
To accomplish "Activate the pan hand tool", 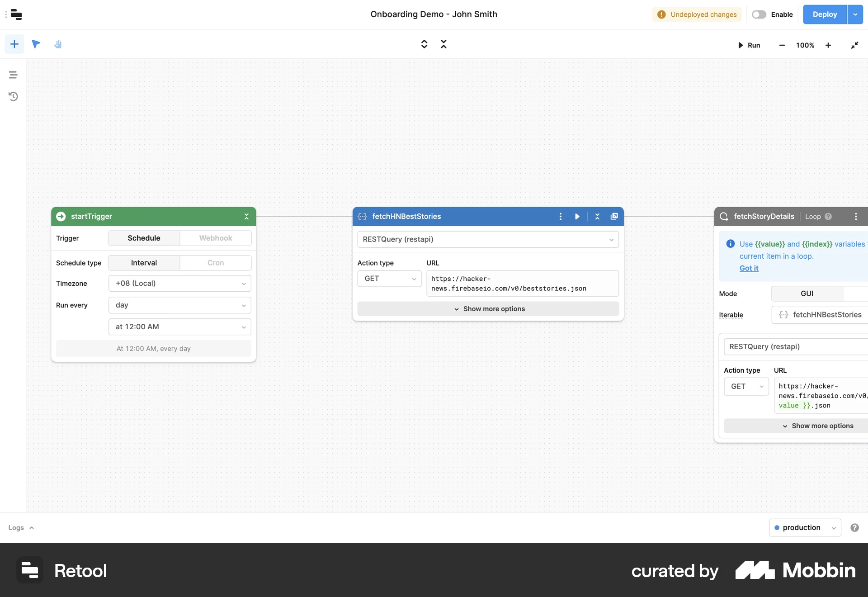I will click(x=58, y=44).
